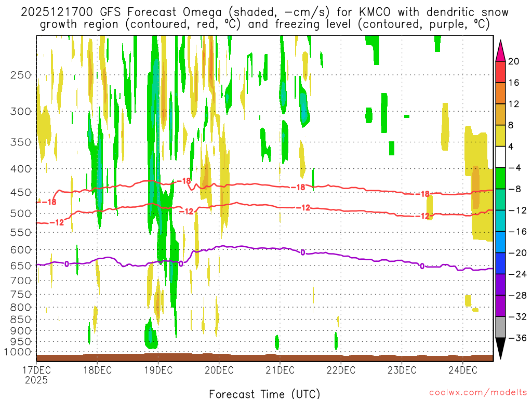This screenshot has width=532, height=399.
Task: Click the 20DEC time axis label
Action: coord(219,370)
